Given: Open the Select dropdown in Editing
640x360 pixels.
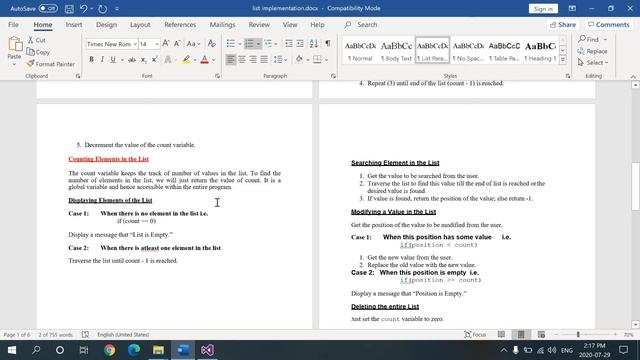Looking at the screenshot, I should click(593, 62).
